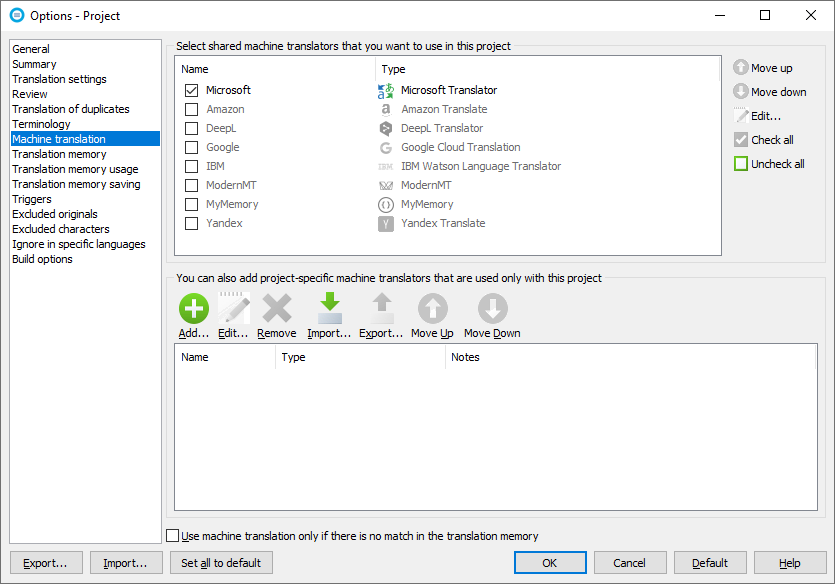
Task: Click Name column header in project-specific list
Action: tap(225, 357)
